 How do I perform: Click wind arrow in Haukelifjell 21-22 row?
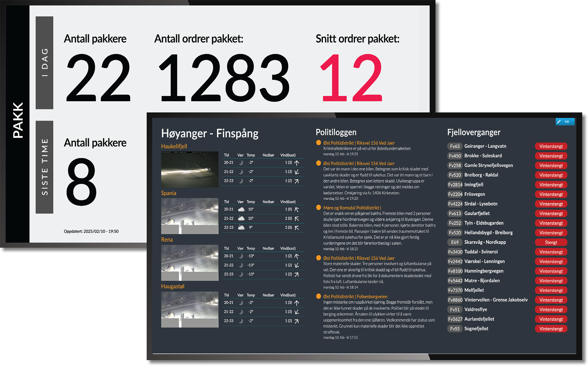297,172
